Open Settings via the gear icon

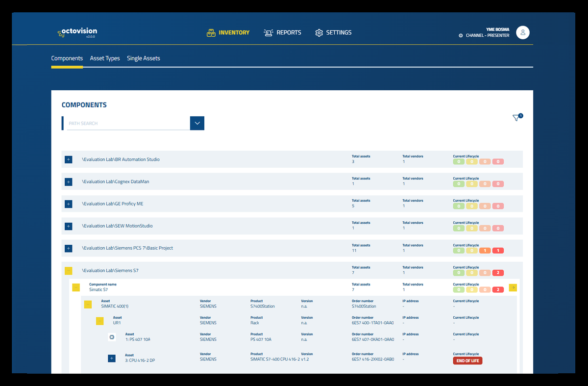pyautogui.click(x=320, y=32)
